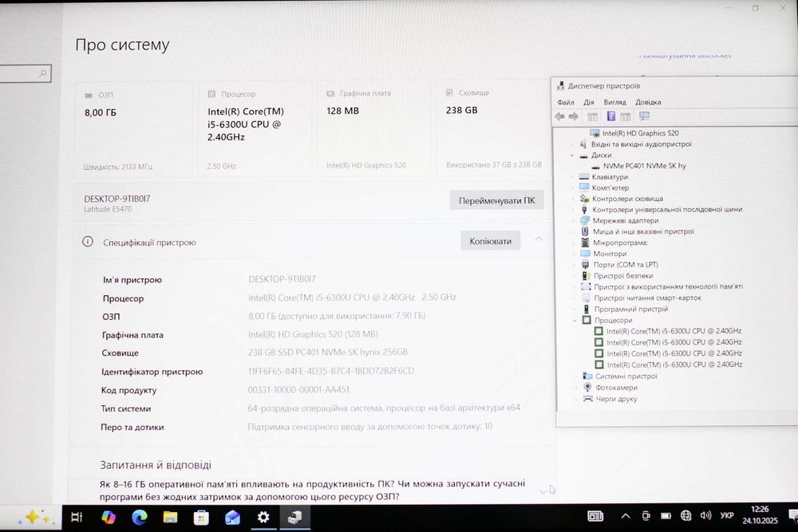Open the Вигляд menu in Device Manager
Viewport: 798px width, 532px height.
614,102
